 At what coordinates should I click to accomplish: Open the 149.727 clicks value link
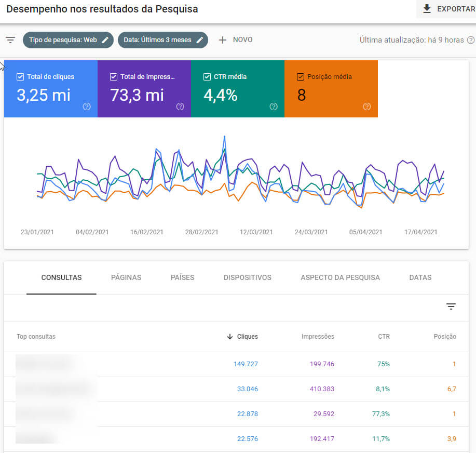pos(245,364)
